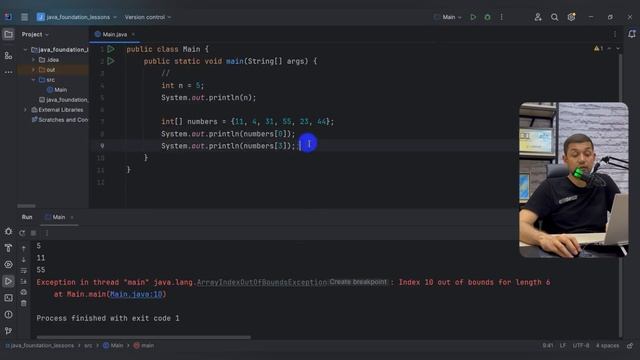640x360 pixels.
Task: Click src breadcrumb in status bar
Action: pos(88,346)
